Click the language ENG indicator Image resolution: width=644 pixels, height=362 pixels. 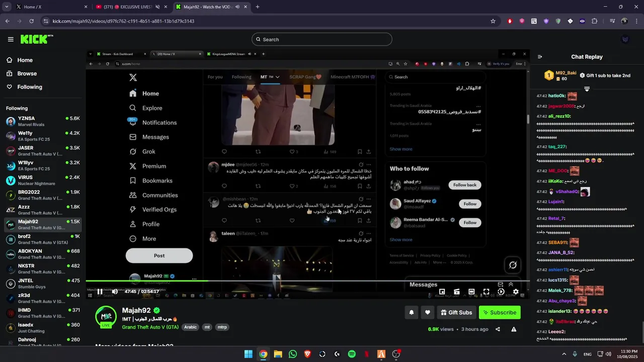coord(588,354)
